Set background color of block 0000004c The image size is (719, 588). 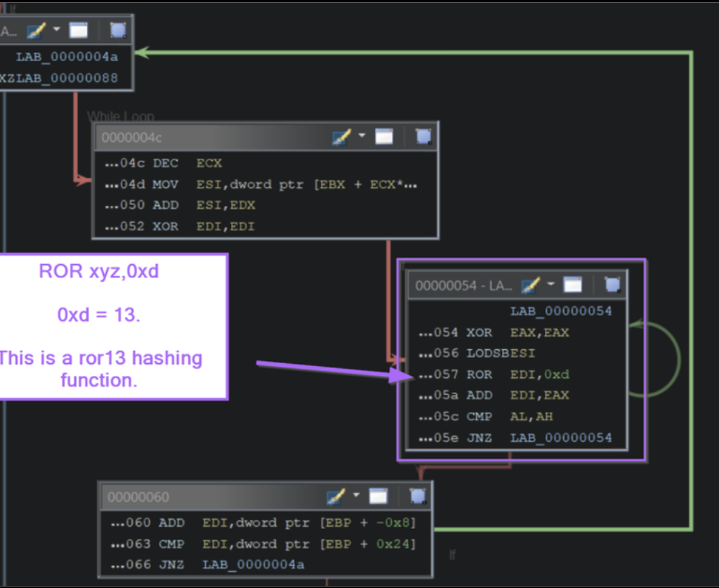(x=342, y=136)
